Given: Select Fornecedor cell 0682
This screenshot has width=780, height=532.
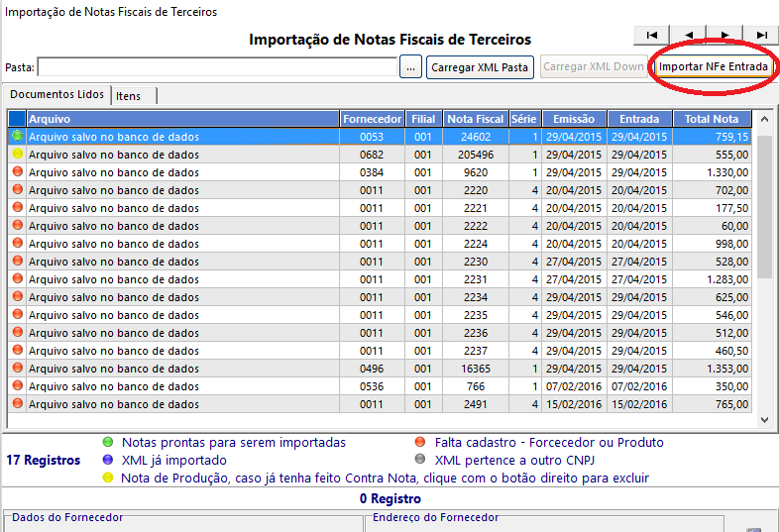Looking at the screenshot, I should (372, 155).
